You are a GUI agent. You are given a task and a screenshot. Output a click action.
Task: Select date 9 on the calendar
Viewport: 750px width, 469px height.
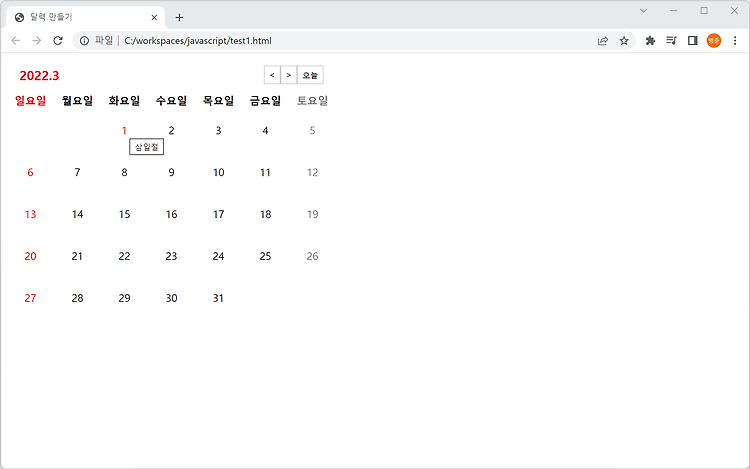click(171, 173)
